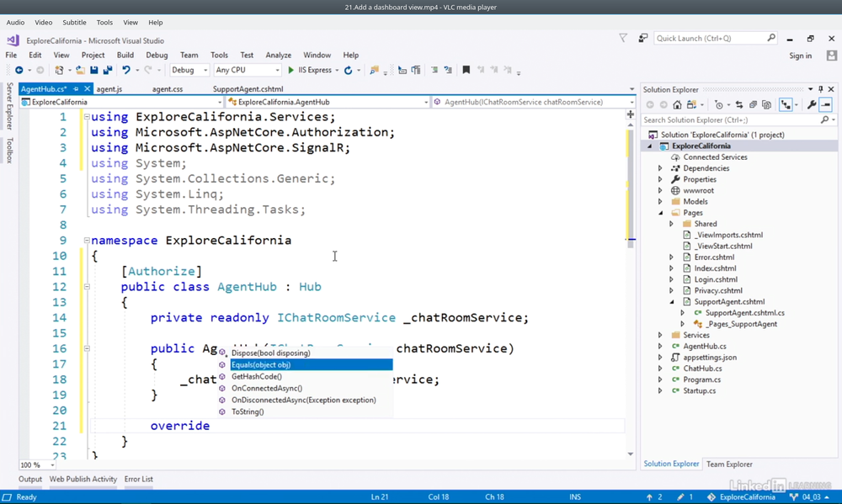Click the Comment selection toolbar icon
The height and width of the screenshot is (504, 842).
[x=434, y=71]
